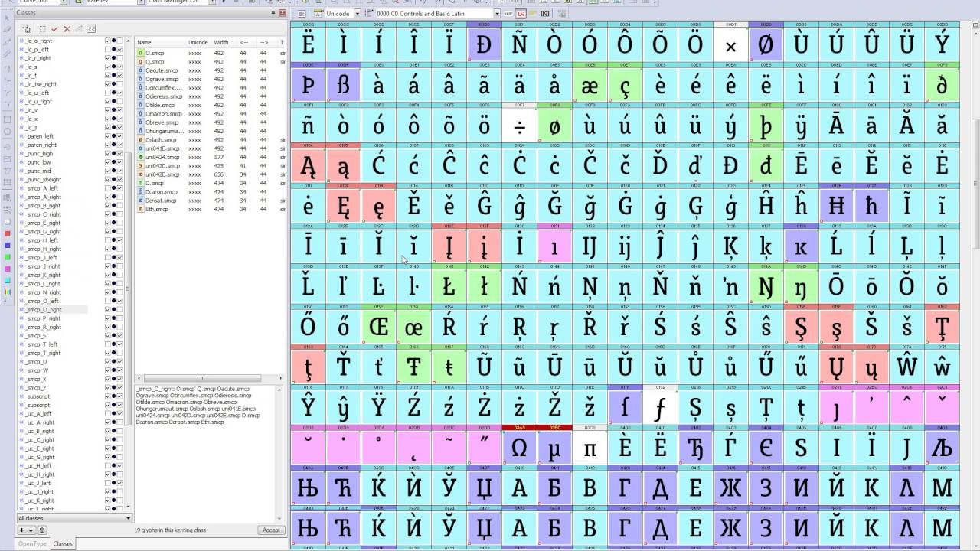Sort glyph list by Unicode column
Image resolution: width=980 pixels, height=551 pixels.
198,42
